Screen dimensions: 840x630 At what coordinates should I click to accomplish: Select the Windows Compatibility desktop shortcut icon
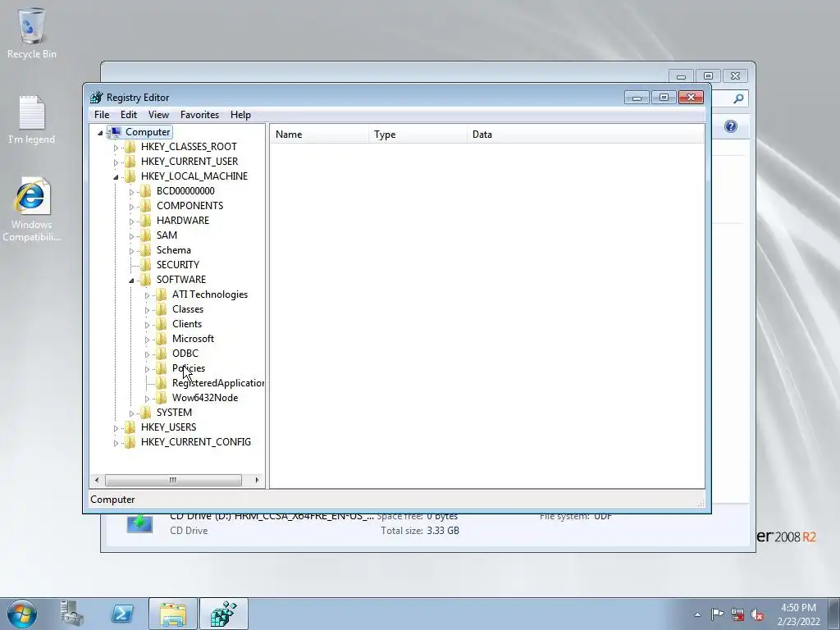[32, 197]
